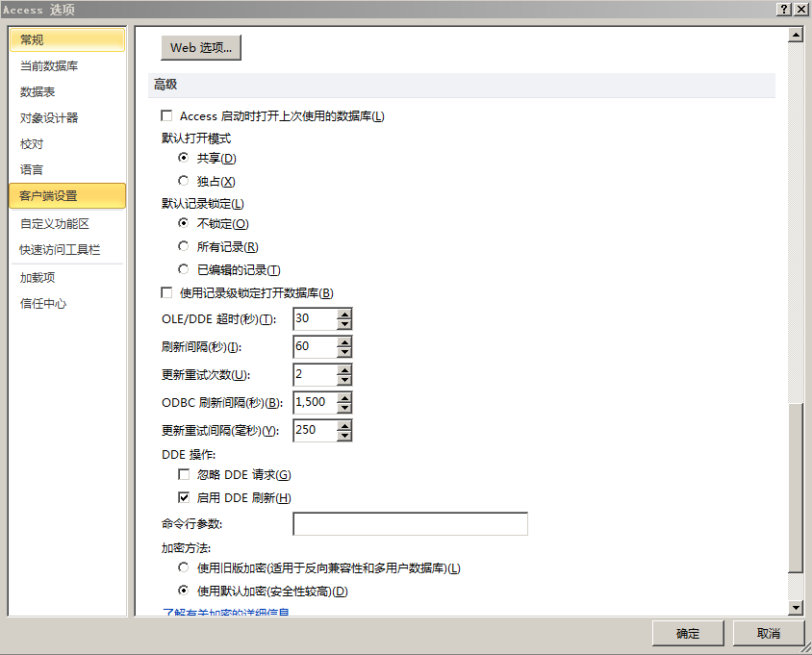Screen dimensions: 812x655
Task: Switch to the 信任中心 category
Action: pyautogui.click(x=43, y=304)
